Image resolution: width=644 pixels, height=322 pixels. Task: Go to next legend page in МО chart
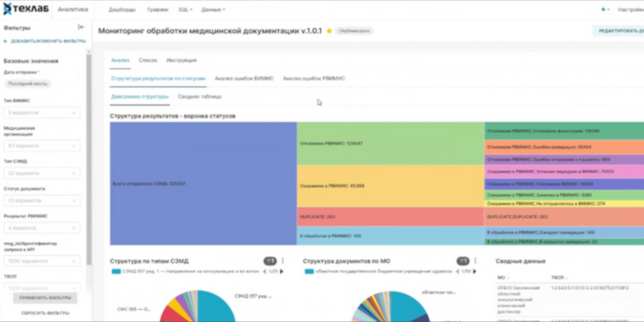point(475,271)
